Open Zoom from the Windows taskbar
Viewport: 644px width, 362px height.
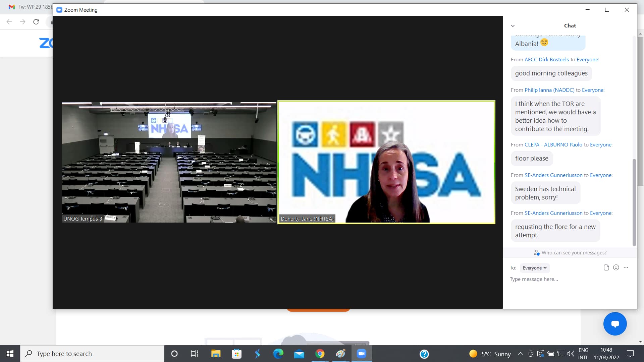[361, 354]
